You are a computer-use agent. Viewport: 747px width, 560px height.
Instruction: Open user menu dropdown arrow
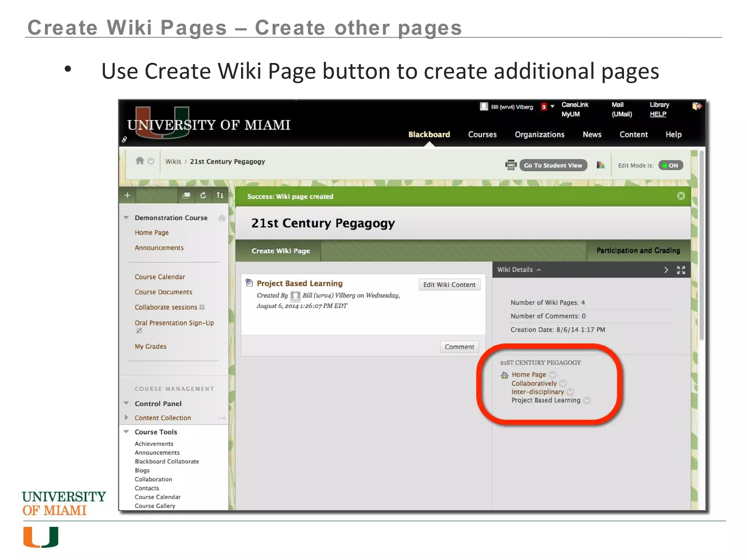[552, 106]
